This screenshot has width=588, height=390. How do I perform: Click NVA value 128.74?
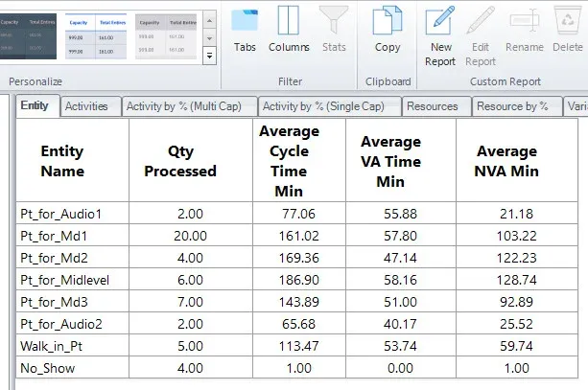pos(517,280)
